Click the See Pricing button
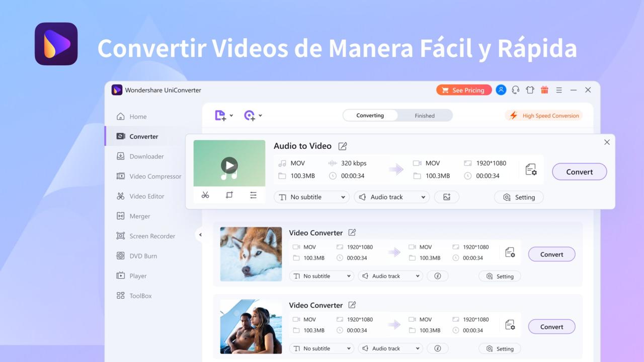 [463, 90]
